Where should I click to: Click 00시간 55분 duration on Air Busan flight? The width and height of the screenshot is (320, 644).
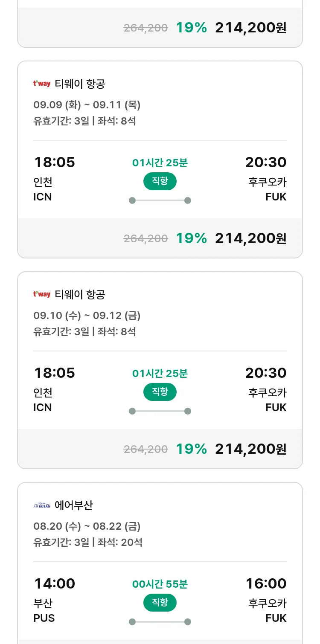point(160,584)
